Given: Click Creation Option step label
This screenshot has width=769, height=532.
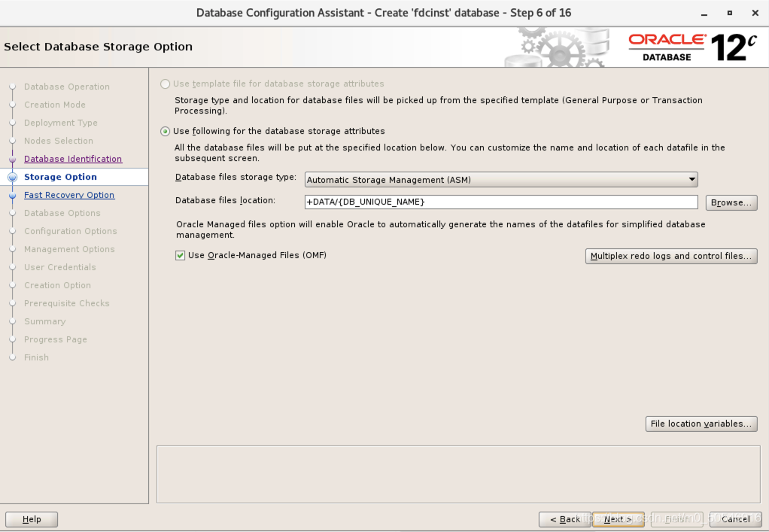Looking at the screenshot, I should click(57, 285).
